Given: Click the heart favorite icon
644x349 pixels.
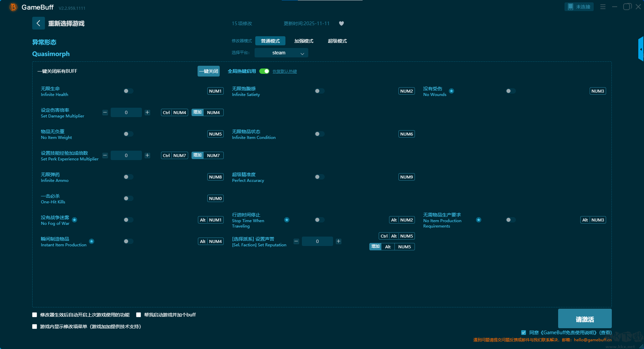Looking at the screenshot, I should 341,23.
